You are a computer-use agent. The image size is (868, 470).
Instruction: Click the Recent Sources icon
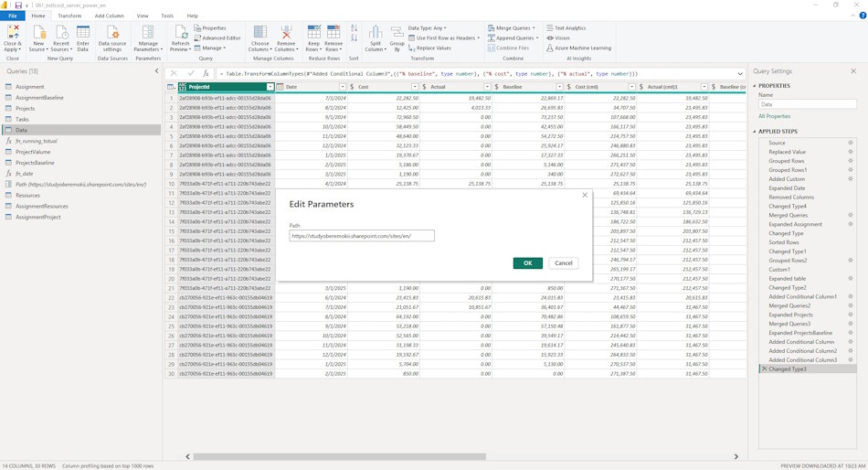point(61,33)
